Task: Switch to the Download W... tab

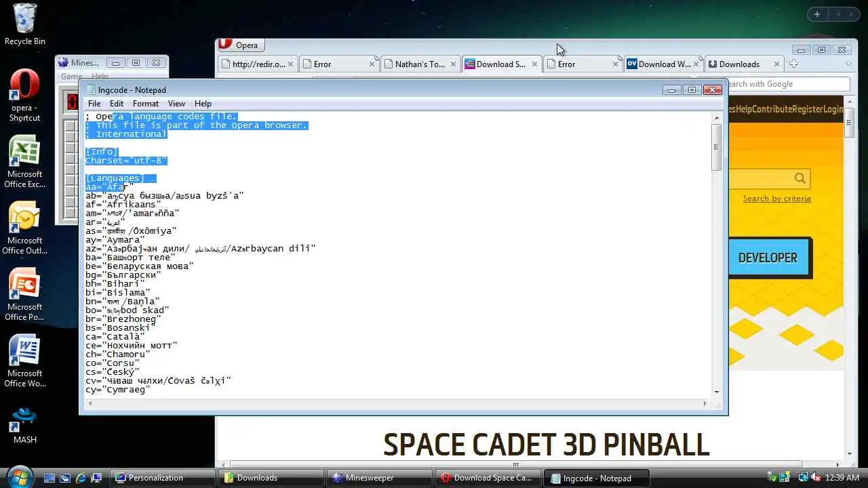Action: tap(664, 64)
